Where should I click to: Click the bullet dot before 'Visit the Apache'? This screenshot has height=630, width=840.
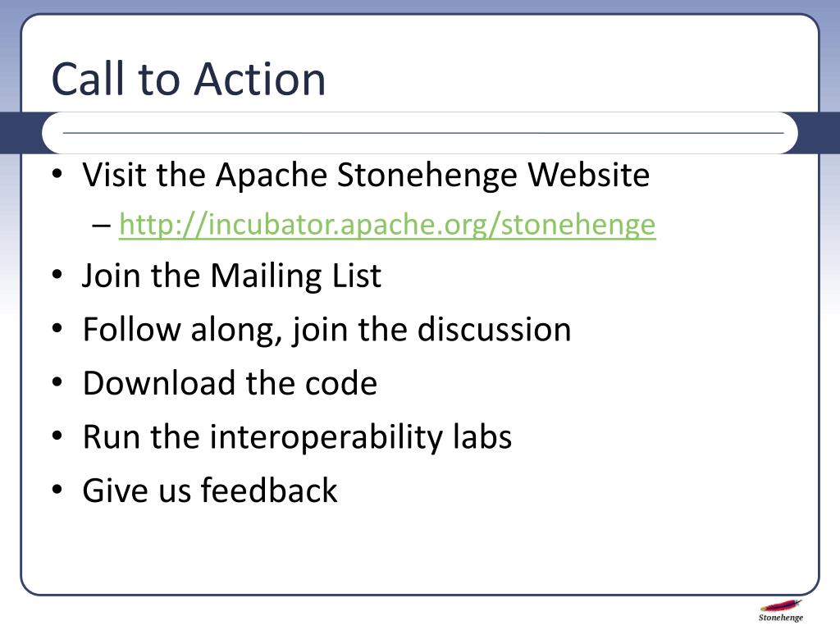tap(57, 174)
